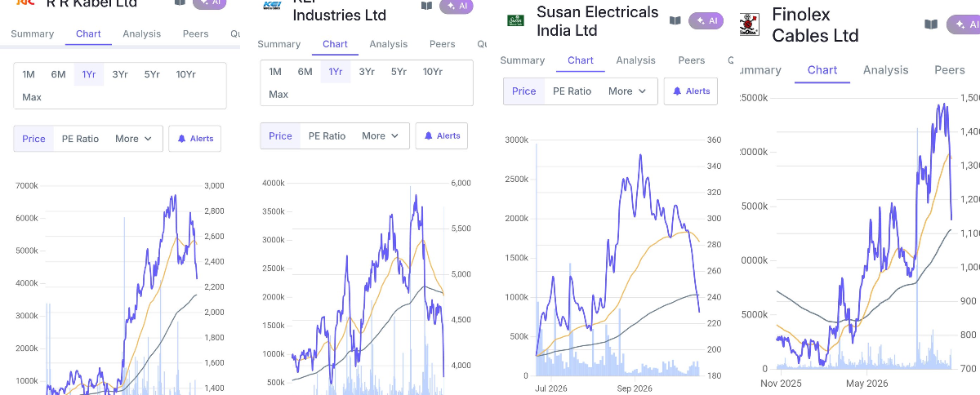Click the AI button for R R Kabel Ltd

[x=210, y=3]
